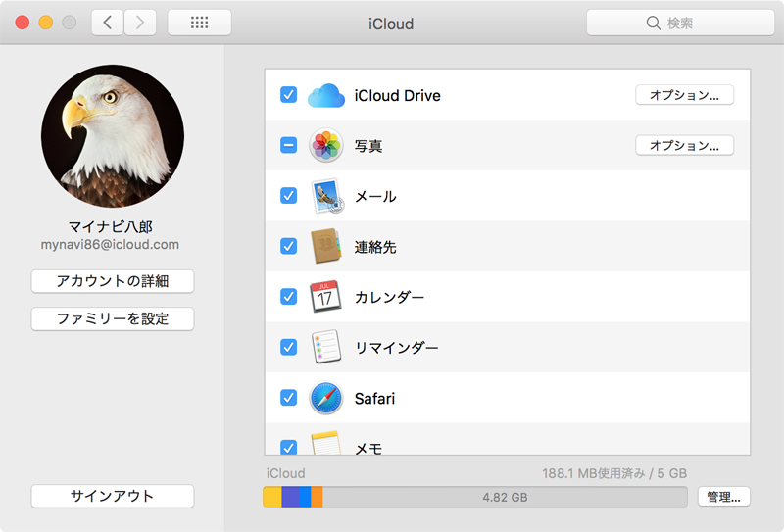Open オプション for iCloud Drive

[684, 95]
